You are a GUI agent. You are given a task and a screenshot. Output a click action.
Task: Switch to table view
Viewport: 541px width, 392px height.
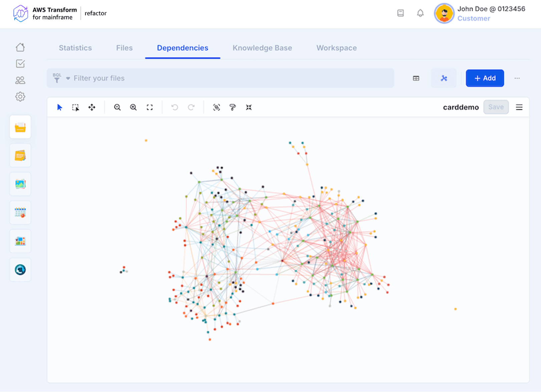click(416, 78)
